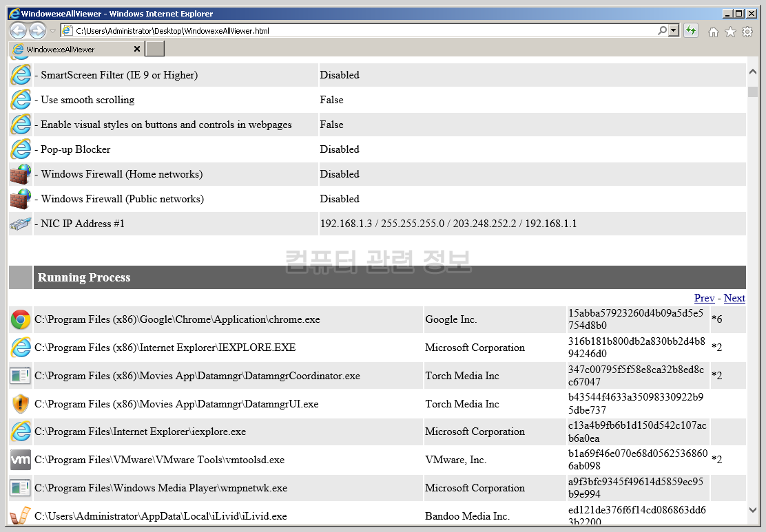Click the IE icon beside Enable visual styles
766x532 pixels.
21,125
